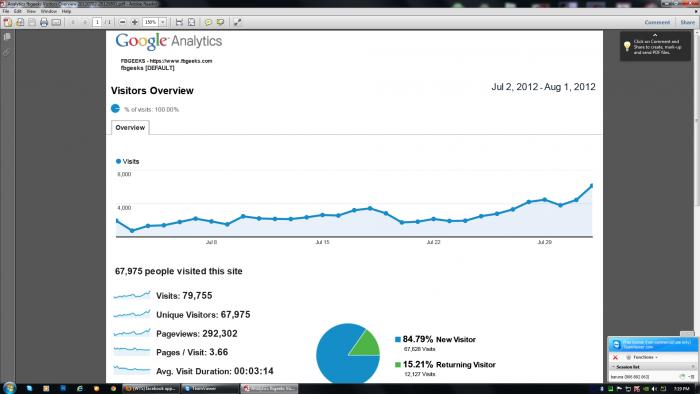Screen dimensions: 700x394
Task: Click the vertical scrollbar of the document
Action: pos(696,120)
